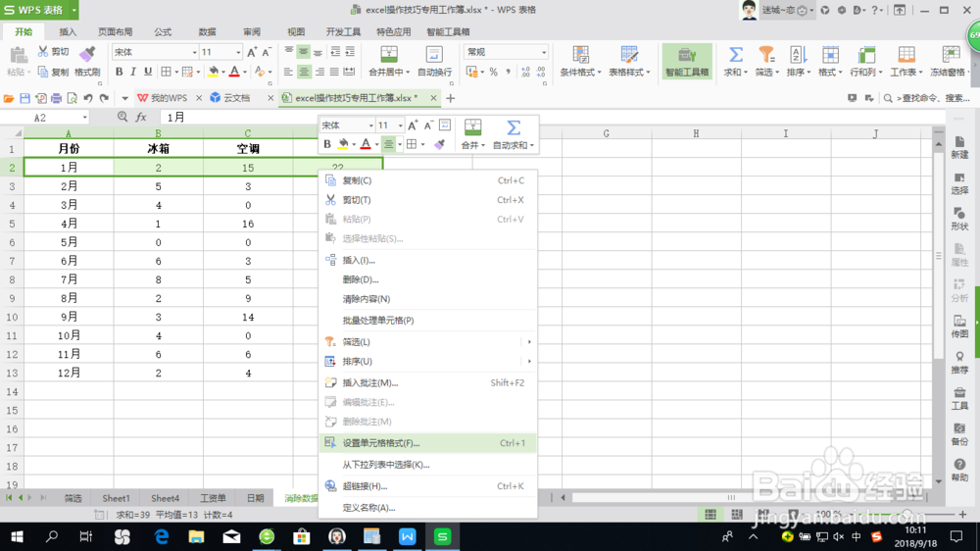The height and width of the screenshot is (551, 980).
Task: Click the Freeze Panes (冻结窗格) icon
Action: coord(951,54)
